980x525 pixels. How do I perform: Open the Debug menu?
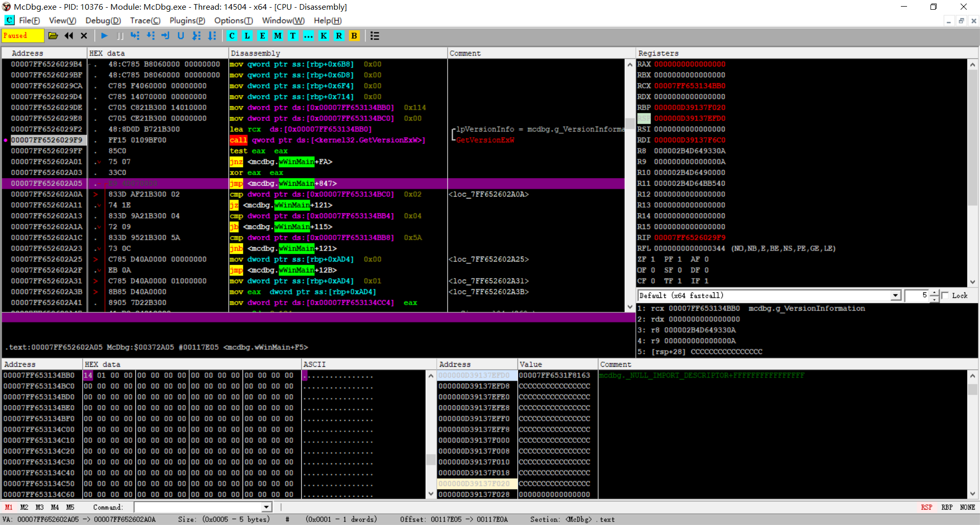(103, 20)
